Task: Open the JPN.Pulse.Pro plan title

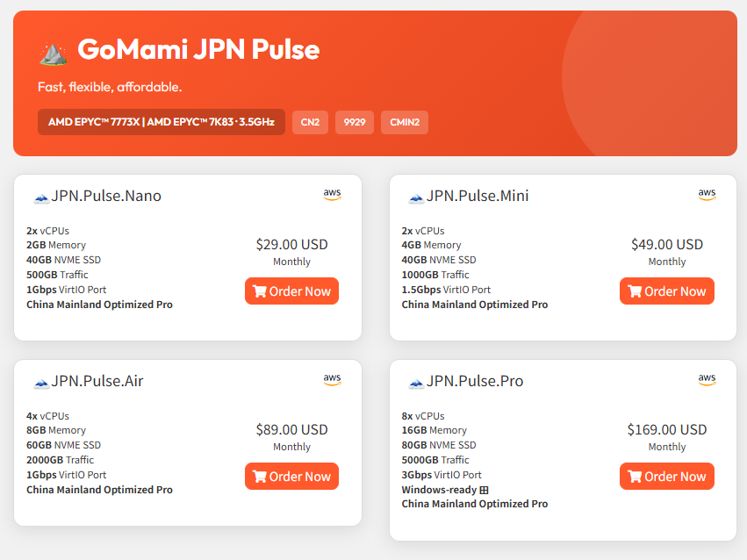Action: click(x=475, y=381)
